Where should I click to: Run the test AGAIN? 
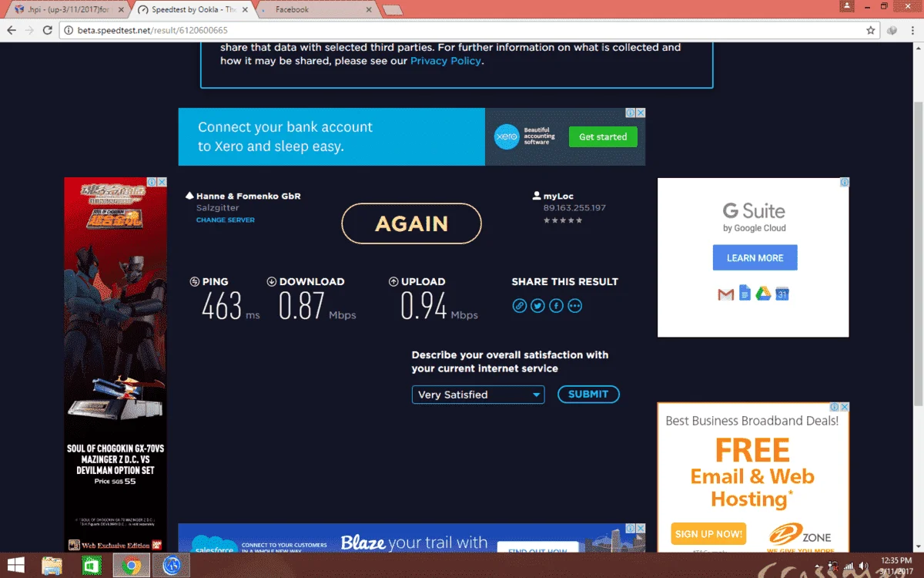tap(411, 223)
